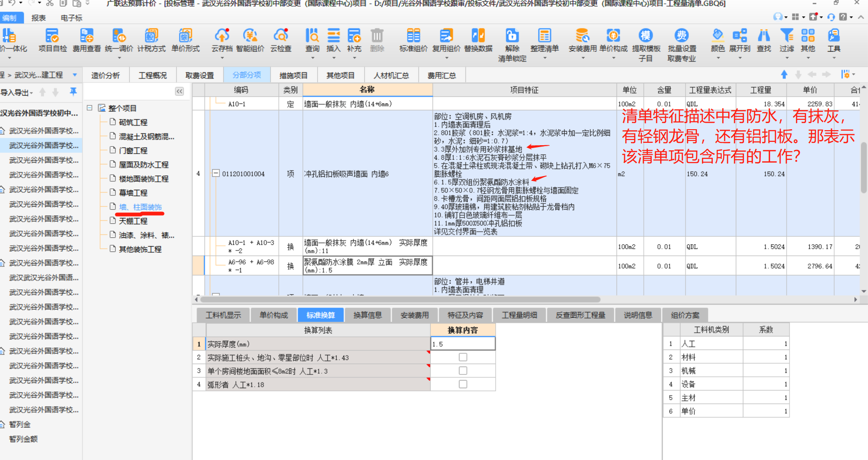The width and height of the screenshot is (868, 460).
Task: Open the 导入导出 dropdown
Action: pos(17,93)
